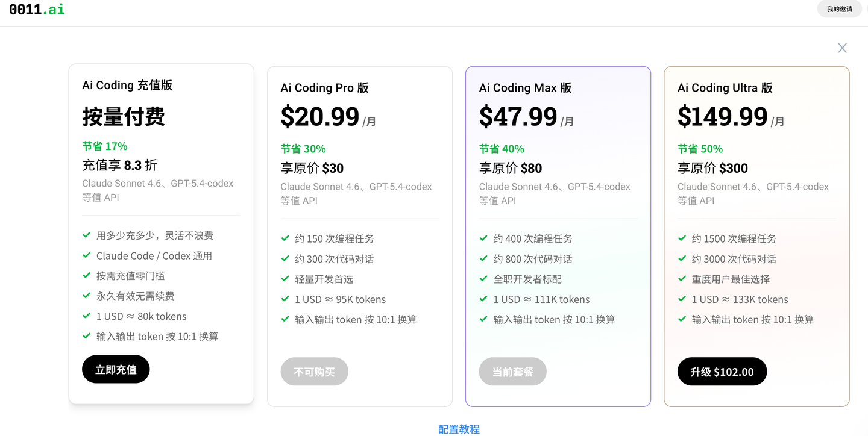
Task: Click checkmark beside 重度用户最佳选择
Action: 682,278
